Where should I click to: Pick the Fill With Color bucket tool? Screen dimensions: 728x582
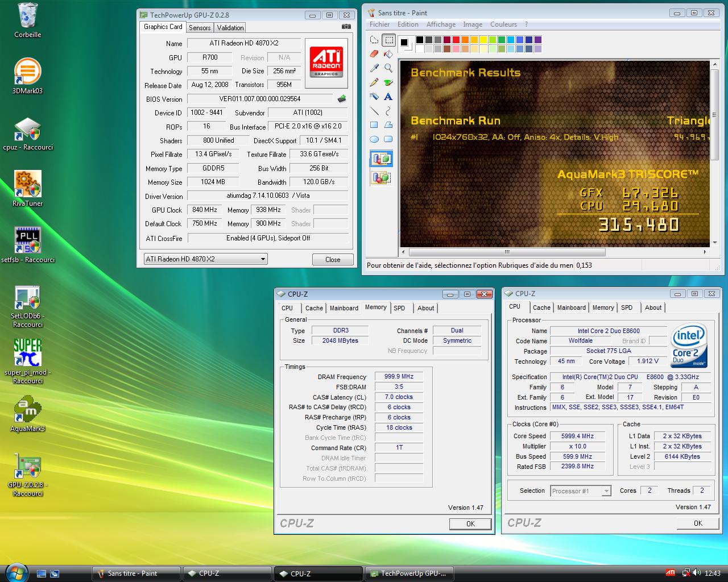388,54
